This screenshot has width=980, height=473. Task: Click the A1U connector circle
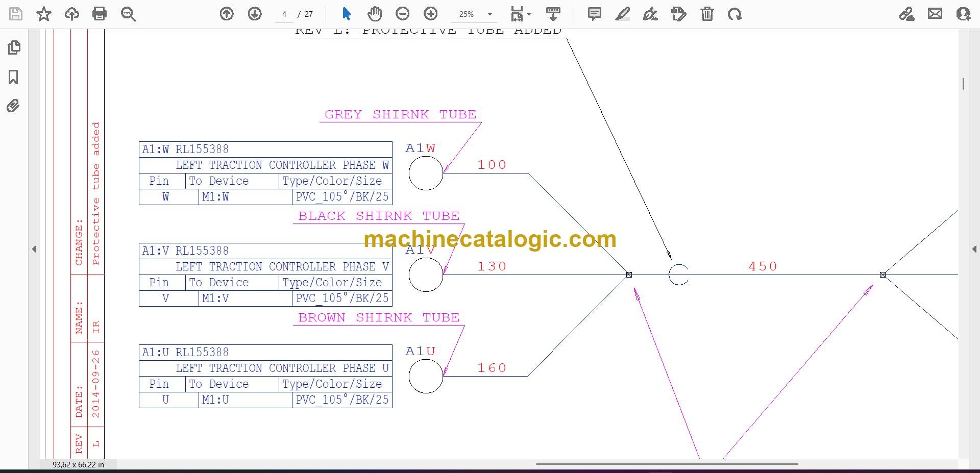(x=426, y=377)
